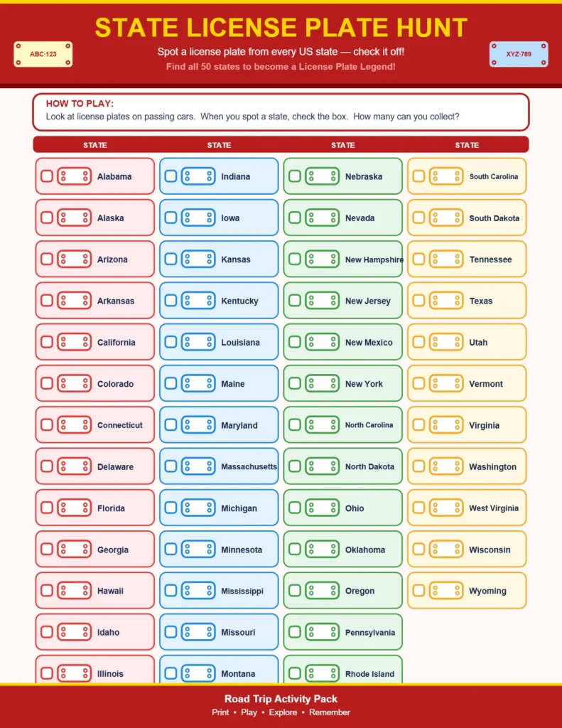Check the Ohio checkbox
This screenshot has height=728, width=562.
pyautogui.click(x=295, y=508)
